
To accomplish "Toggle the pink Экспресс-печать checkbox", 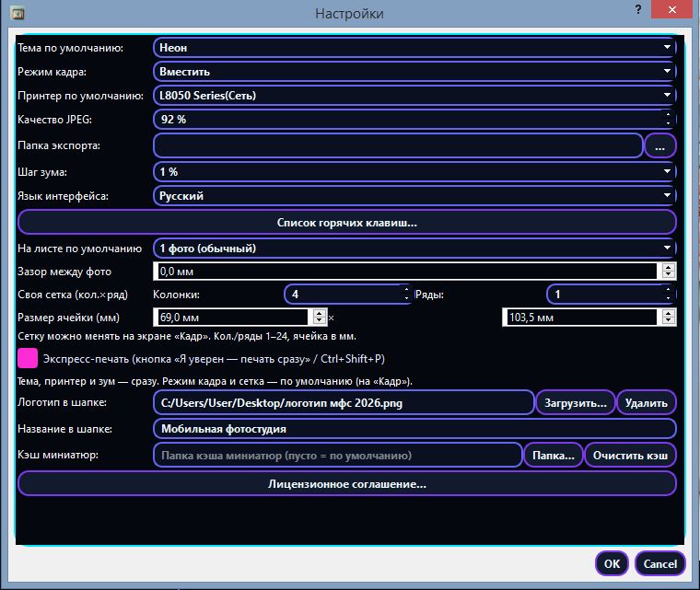I will (x=28, y=358).
